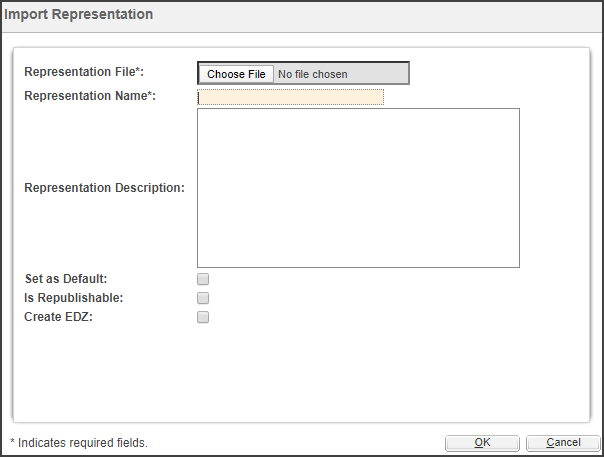Image resolution: width=604 pixels, height=457 pixels.
Task: Tick the Is Republishable checkbox
Action: point(203,298)
